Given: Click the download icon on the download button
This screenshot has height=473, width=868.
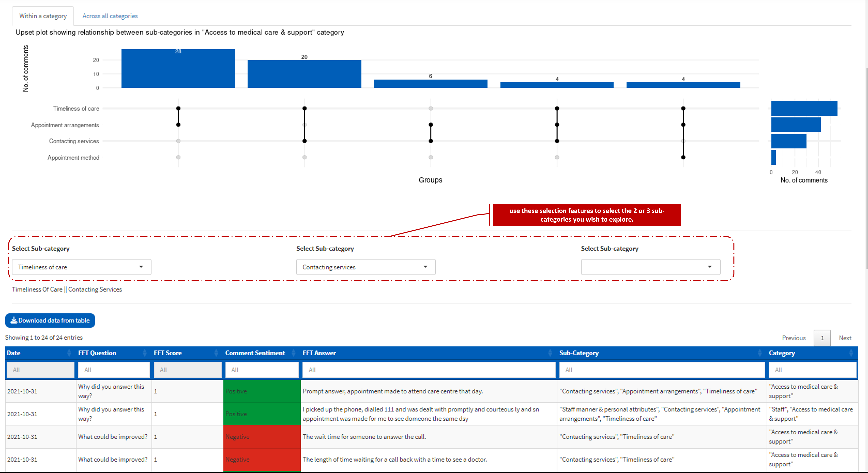Looking at the screenshot, I should (14, 320).
